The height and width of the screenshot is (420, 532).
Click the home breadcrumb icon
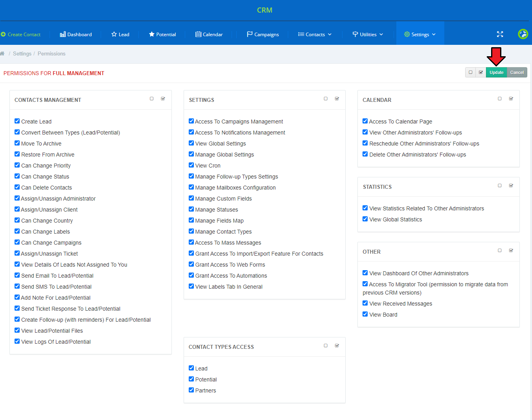click(x=2, y=53)
